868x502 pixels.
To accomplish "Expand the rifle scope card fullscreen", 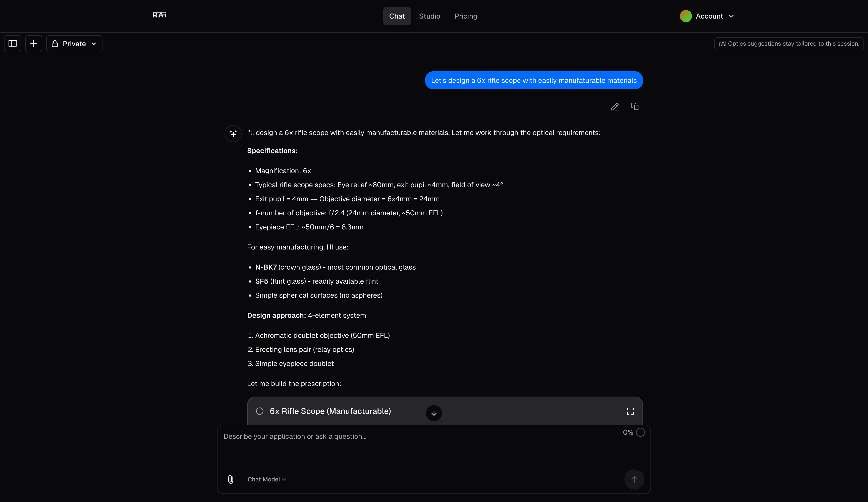I will click(x=630, y=411).
